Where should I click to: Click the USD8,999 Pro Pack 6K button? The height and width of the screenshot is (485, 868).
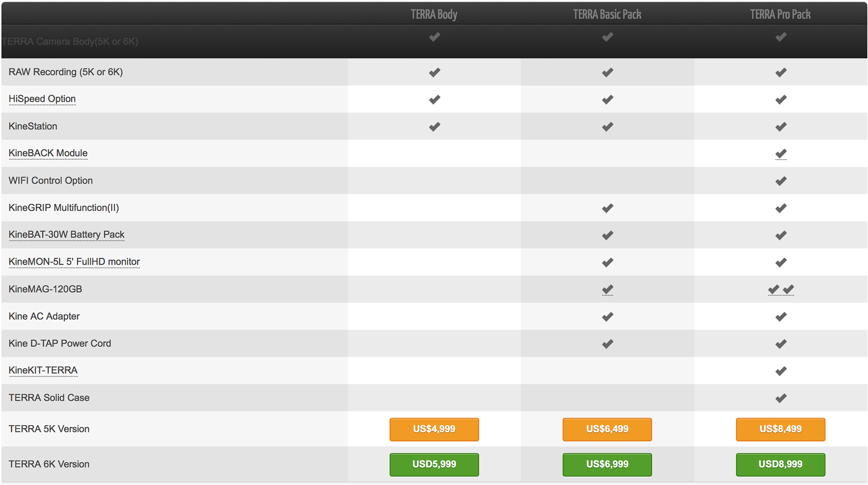(x=780, y=464)
